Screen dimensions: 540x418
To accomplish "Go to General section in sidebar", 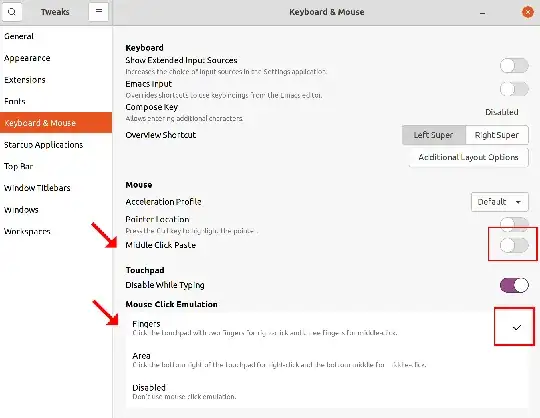I will [x=56, y=36].
